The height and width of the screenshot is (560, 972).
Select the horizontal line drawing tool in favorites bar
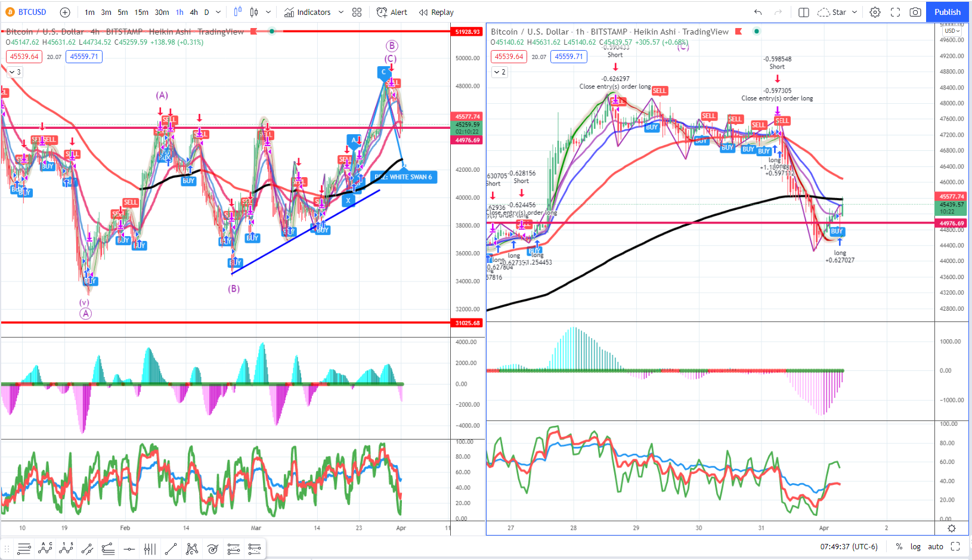tap(24, 549)
